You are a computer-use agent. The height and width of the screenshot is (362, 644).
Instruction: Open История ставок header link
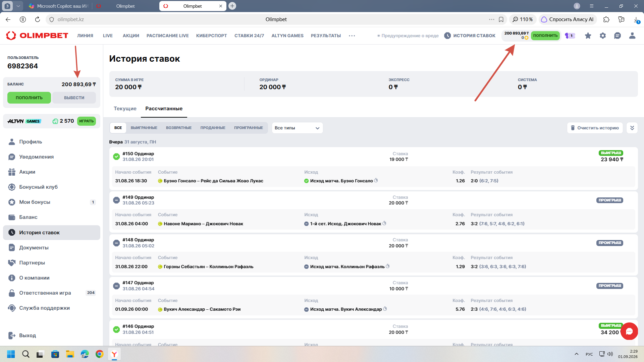470,36
